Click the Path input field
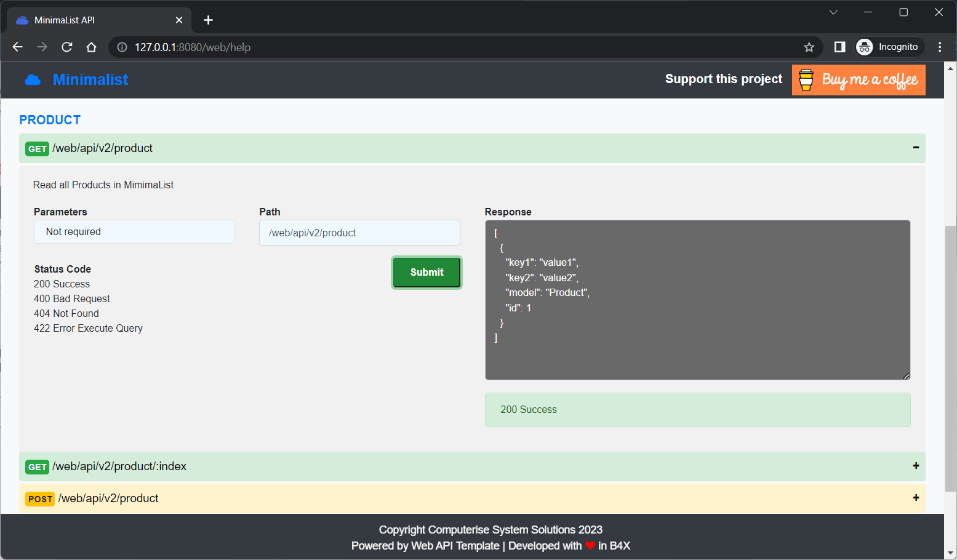 pos(359,233)
